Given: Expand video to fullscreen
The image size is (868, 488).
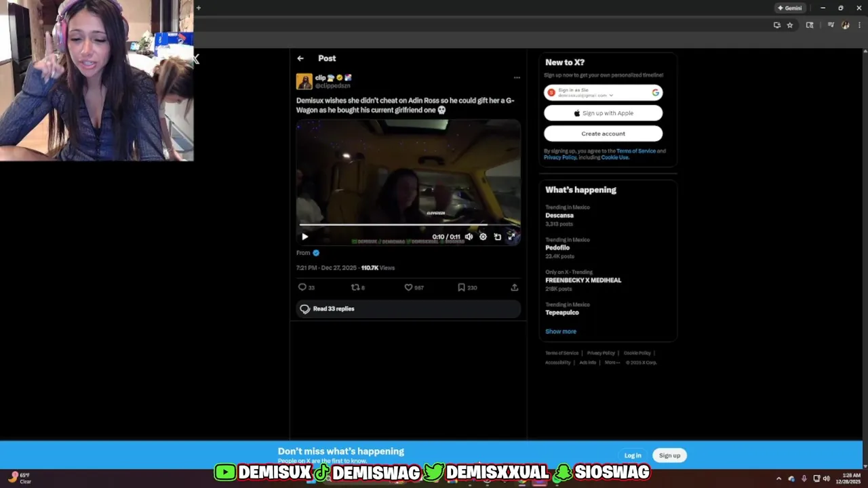Looking at the screenshot, I should (x=512, y=237).
